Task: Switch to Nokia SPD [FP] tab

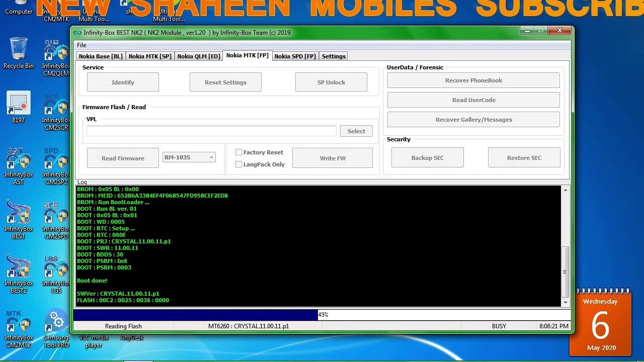Action: [295, 56]
